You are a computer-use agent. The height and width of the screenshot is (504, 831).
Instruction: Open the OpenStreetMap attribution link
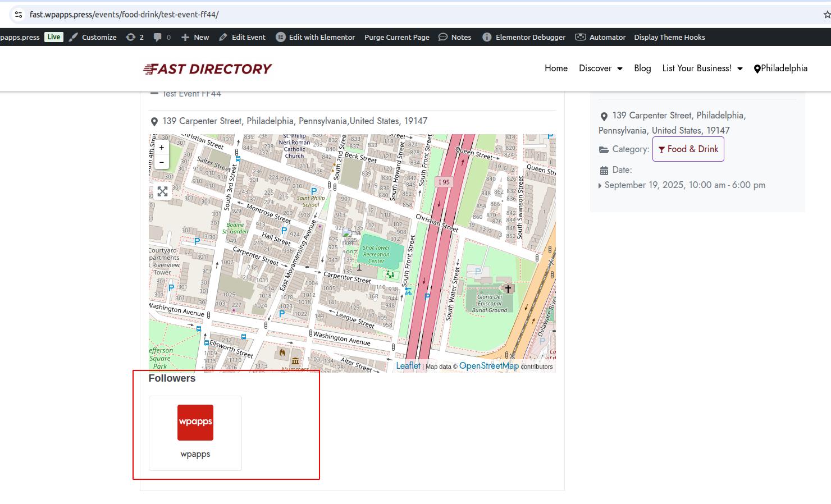point(488,366)
